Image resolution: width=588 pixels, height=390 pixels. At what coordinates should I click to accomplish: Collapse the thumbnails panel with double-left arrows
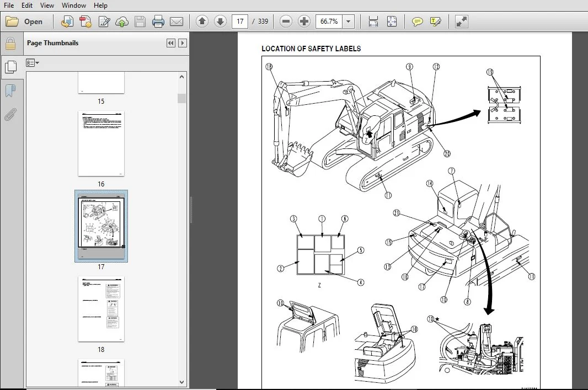[x=170, y=43]
